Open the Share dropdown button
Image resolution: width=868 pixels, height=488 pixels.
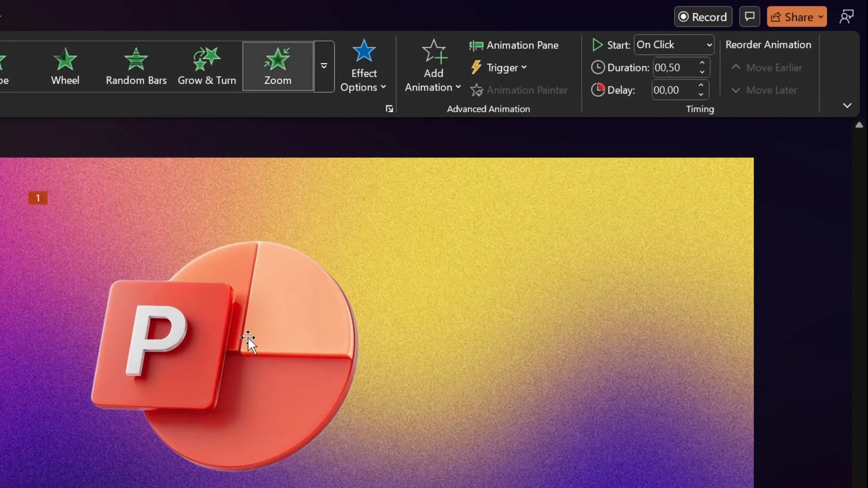(x=797, y=17)
